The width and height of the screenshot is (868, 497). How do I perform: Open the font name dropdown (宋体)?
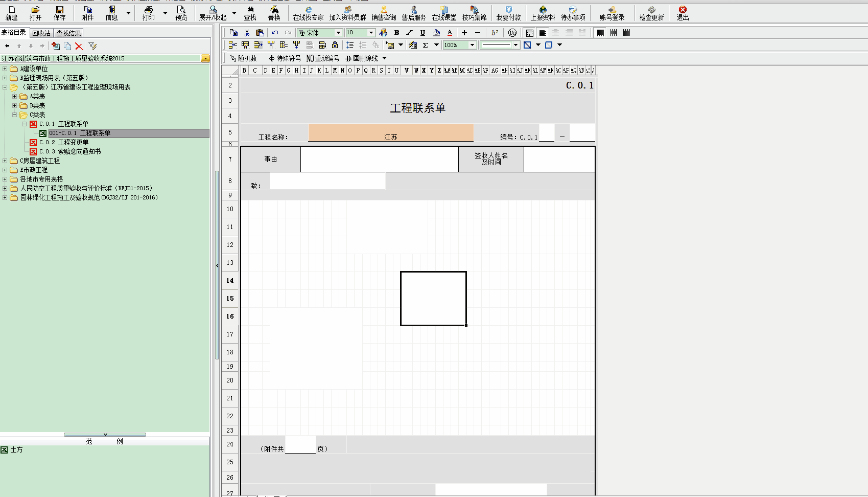[x=338, y=33]
